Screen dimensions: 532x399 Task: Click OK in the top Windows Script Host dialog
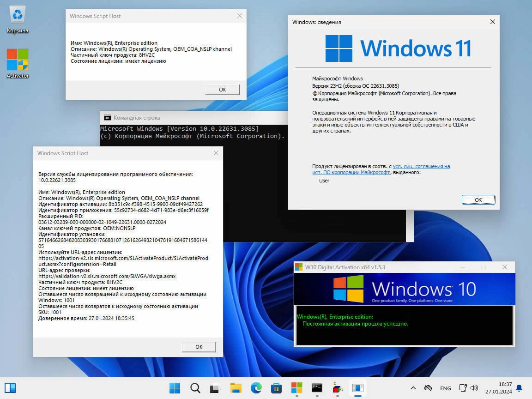pyautogui.click(x=222, y=90)
